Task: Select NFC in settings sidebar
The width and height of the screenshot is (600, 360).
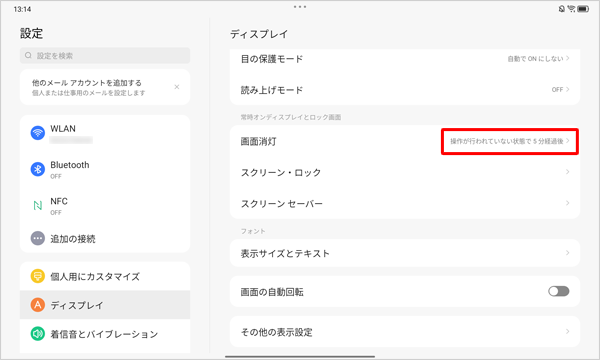Action: (105, 206)
